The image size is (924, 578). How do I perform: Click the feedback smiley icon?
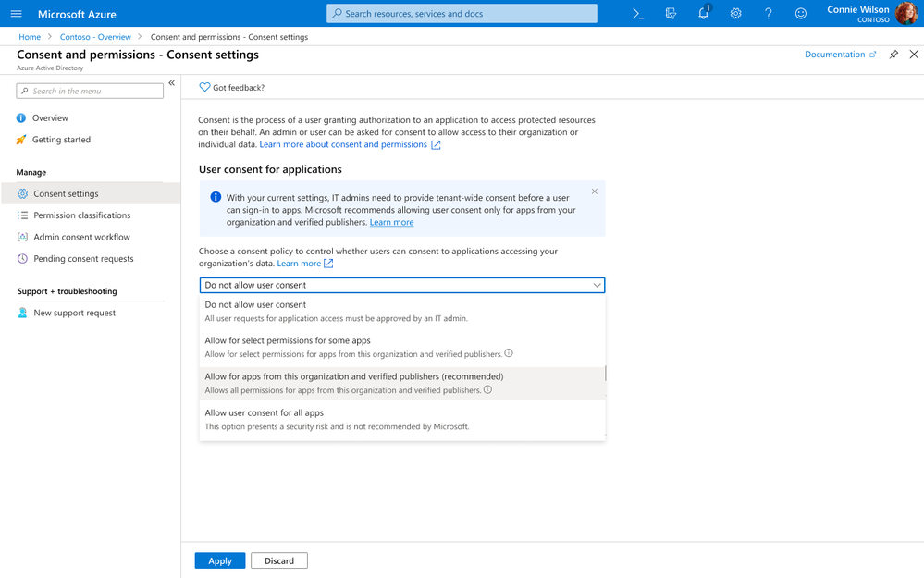(801, 14)
